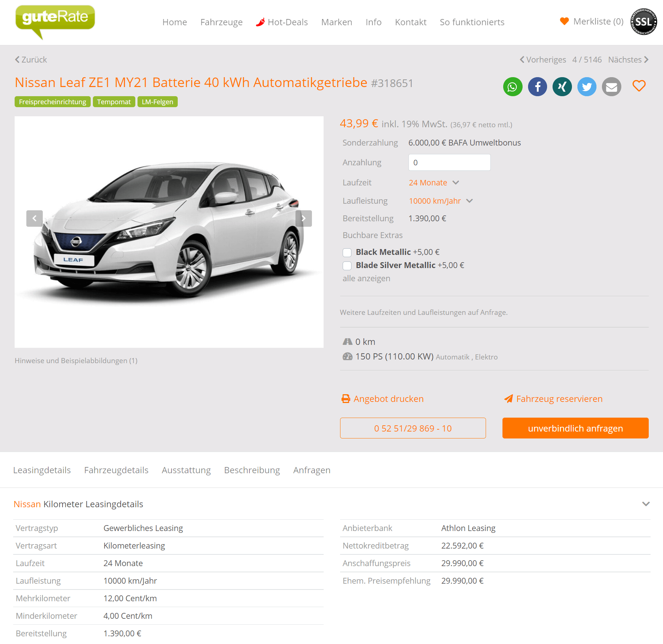This screenshot has width=663, height=644.
Task: Click the 4,00 Cent/km Minderkilometer value
Action: click(128, 616)
